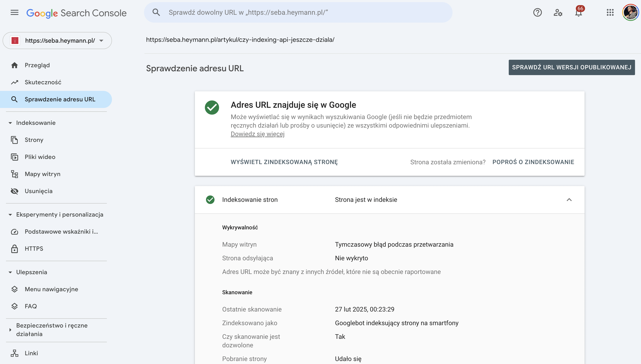Collapse the Indeksowanie section
This screenshot has height=364, width=641.
point(10,123)
